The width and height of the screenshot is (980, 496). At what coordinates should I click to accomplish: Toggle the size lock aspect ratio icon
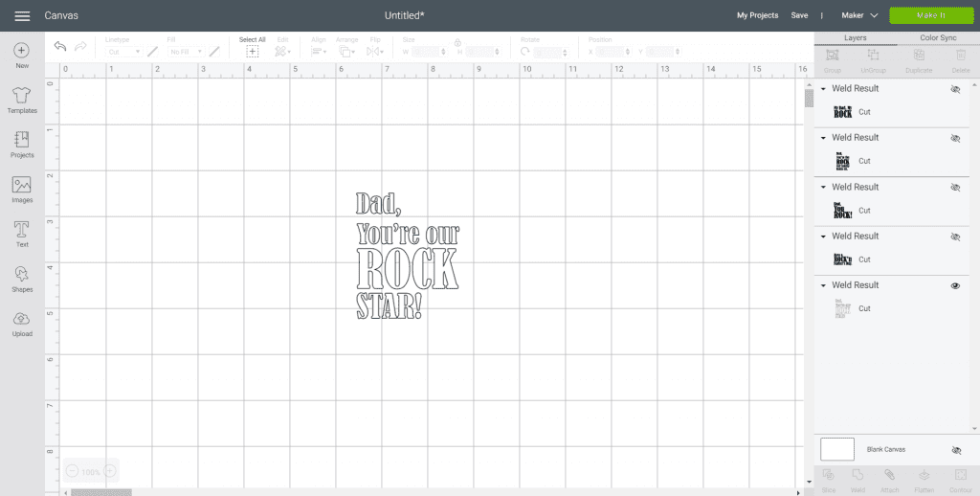pos(457,42)
